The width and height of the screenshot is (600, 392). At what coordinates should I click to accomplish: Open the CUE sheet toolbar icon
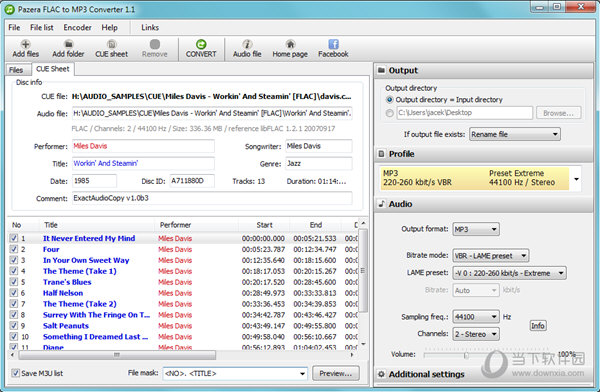pyautogui.click(x=111, y=44)
